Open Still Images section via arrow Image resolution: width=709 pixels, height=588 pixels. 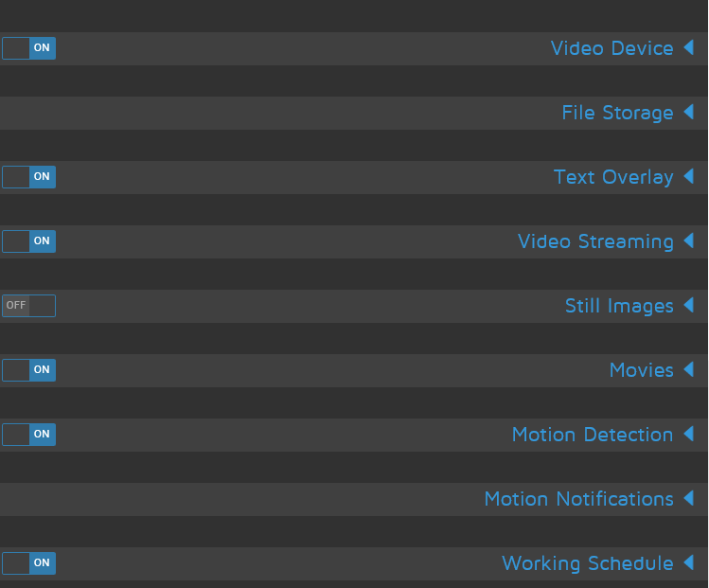click(689, 305)
